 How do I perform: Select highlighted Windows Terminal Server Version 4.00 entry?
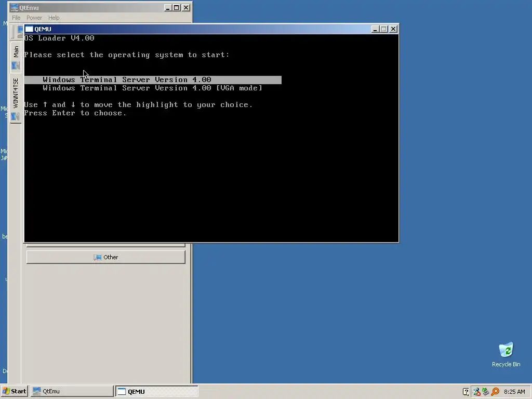point(153,79)
